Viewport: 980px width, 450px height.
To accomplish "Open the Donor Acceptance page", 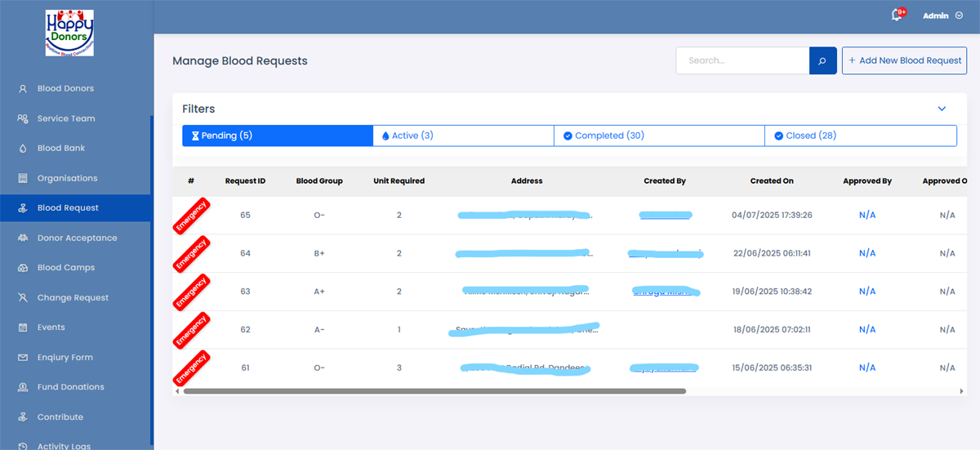I will click(77, 238).
